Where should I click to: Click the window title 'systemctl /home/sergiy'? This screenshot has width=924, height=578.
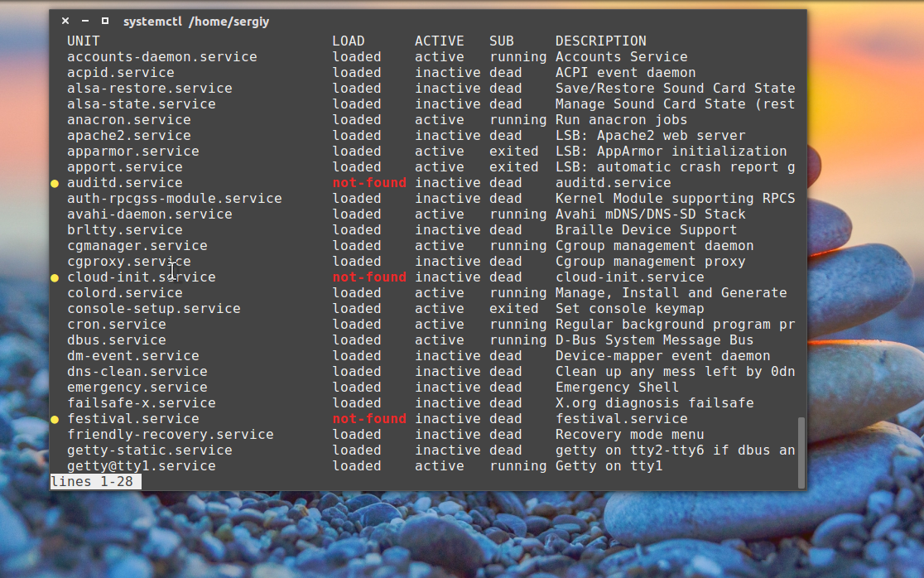coord(196,21)
